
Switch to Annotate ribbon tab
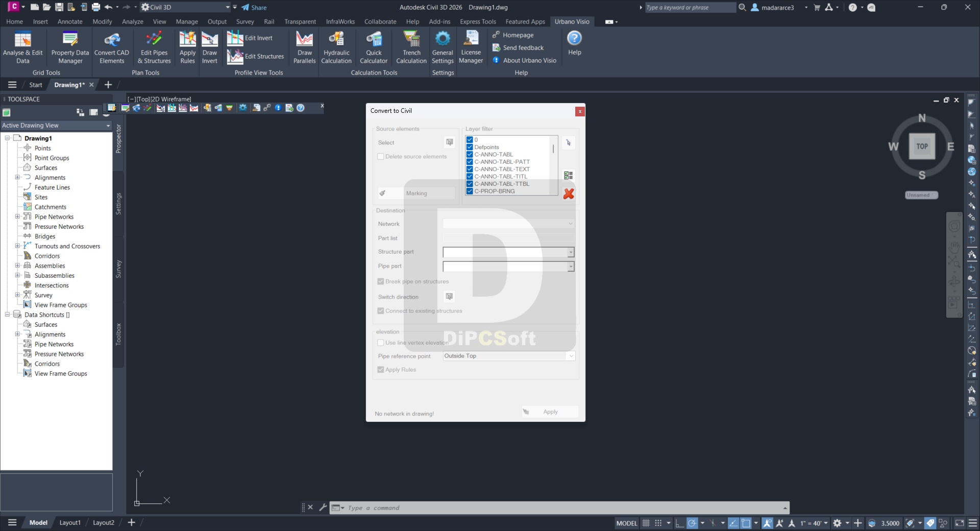(70, 21)
